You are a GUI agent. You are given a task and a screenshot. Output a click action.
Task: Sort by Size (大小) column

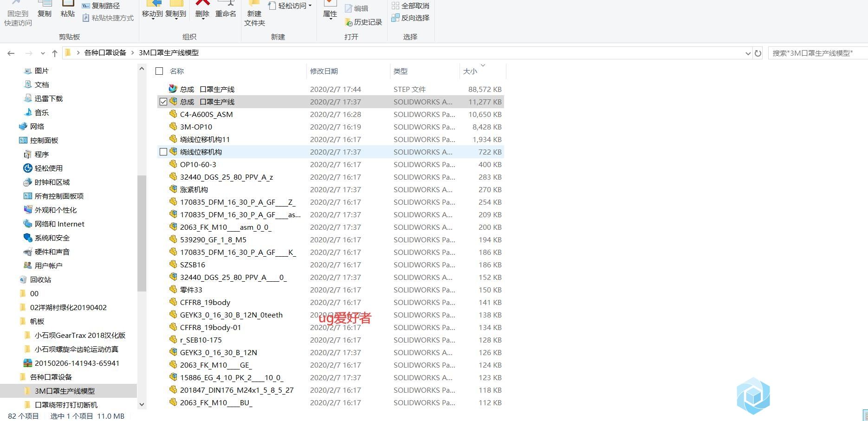tap(470, 71)
